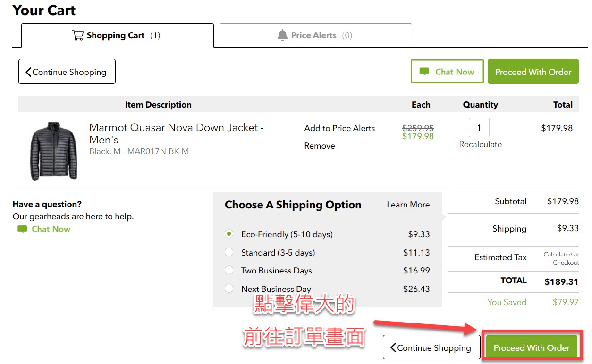This screenshot has width=592, height=364.
Task: Switch to the Price Alerts tab
Action: pos(315,35)
